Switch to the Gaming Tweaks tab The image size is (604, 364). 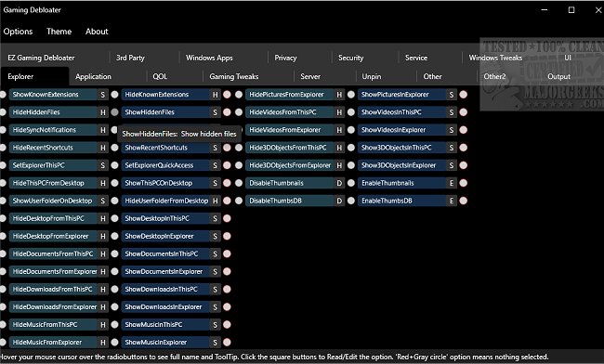(234, 76)
